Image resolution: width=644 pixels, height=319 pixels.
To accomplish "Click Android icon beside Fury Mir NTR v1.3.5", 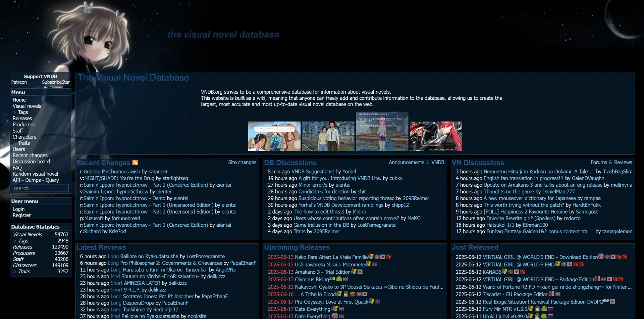I will click(x=544, y=309).
